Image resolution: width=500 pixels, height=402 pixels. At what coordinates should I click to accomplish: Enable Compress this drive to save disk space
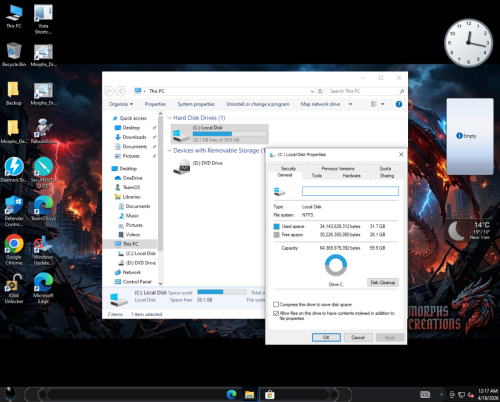[x=276, y=304]
